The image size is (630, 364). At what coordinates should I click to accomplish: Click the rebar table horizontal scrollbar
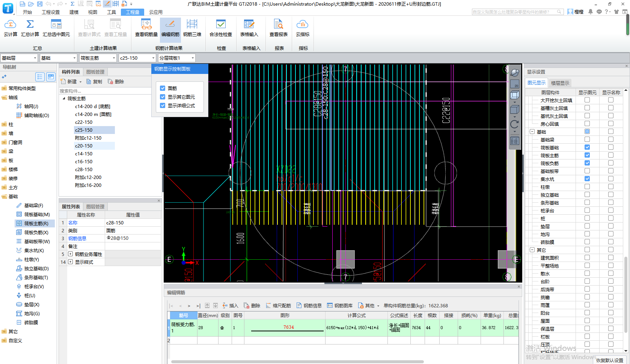pyautogui.click(x=297, y=362)
